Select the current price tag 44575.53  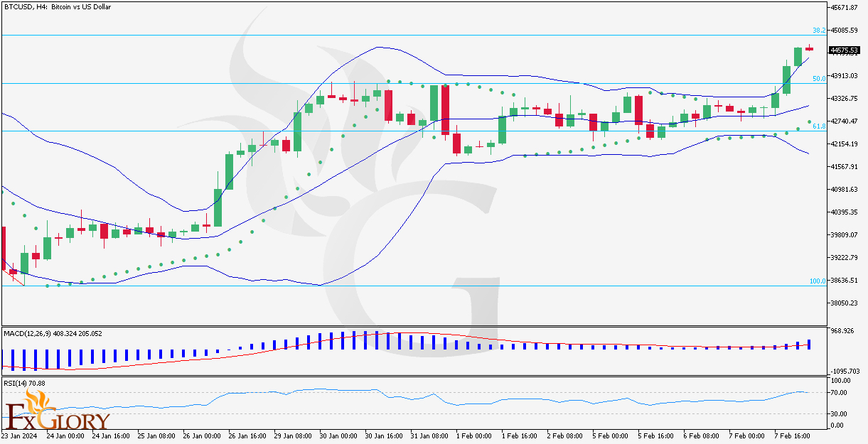pyautogui.click(x=844, y=50)
